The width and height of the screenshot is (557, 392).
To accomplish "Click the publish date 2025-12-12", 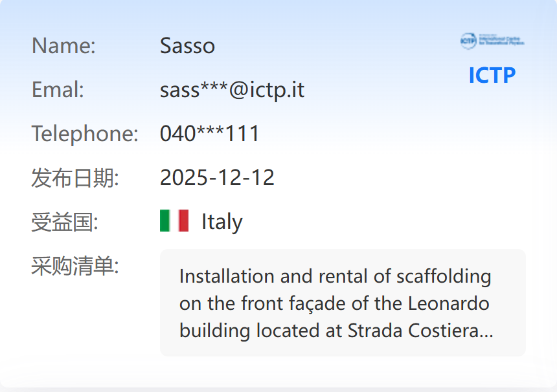I will pos(217,177).
